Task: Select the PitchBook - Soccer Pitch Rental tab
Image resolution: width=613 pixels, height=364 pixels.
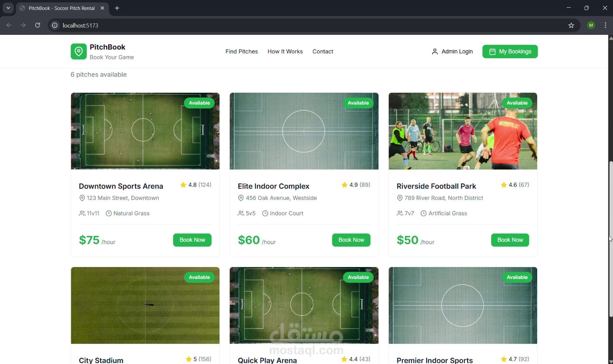Action: (61, 8)
